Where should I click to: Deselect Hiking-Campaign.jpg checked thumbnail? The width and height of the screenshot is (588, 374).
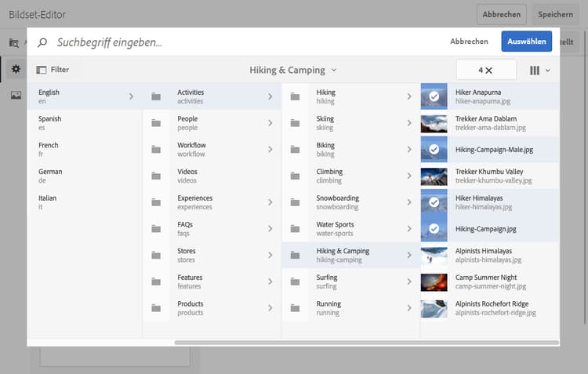434,228
